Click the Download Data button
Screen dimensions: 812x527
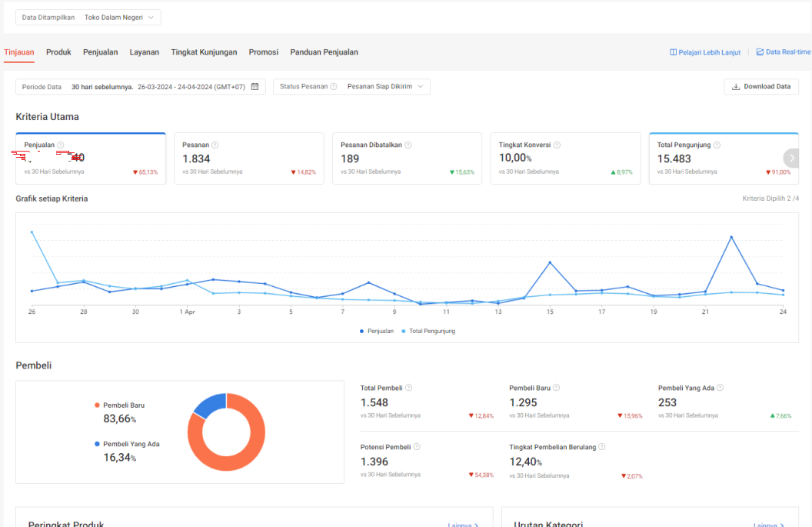pyautogui.click(x=761, y=86)
